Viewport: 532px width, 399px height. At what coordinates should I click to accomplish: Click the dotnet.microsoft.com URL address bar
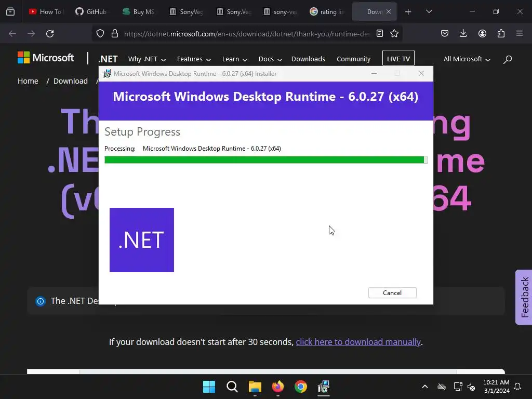click(247, 34)
